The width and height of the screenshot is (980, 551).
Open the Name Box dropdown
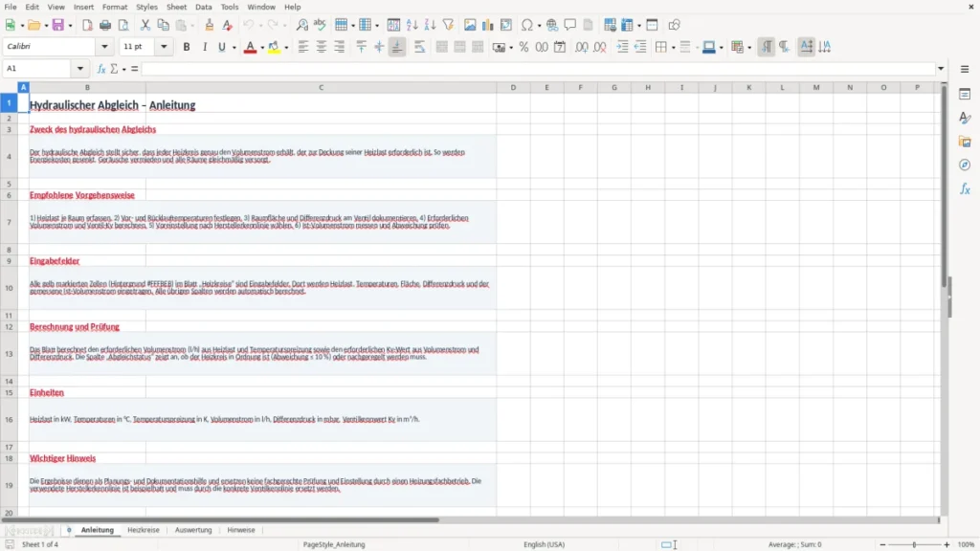pyautogui.click(x=80, y=69)
